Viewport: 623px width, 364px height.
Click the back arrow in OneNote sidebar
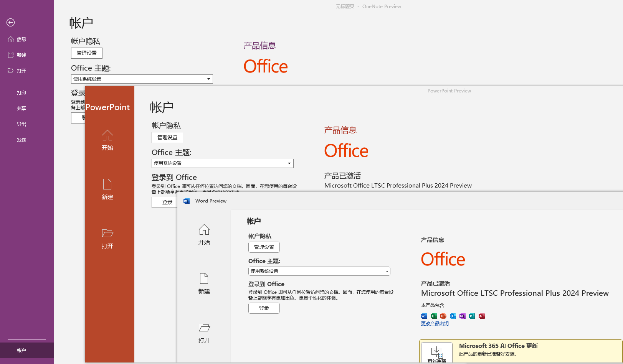click(10, 23)
